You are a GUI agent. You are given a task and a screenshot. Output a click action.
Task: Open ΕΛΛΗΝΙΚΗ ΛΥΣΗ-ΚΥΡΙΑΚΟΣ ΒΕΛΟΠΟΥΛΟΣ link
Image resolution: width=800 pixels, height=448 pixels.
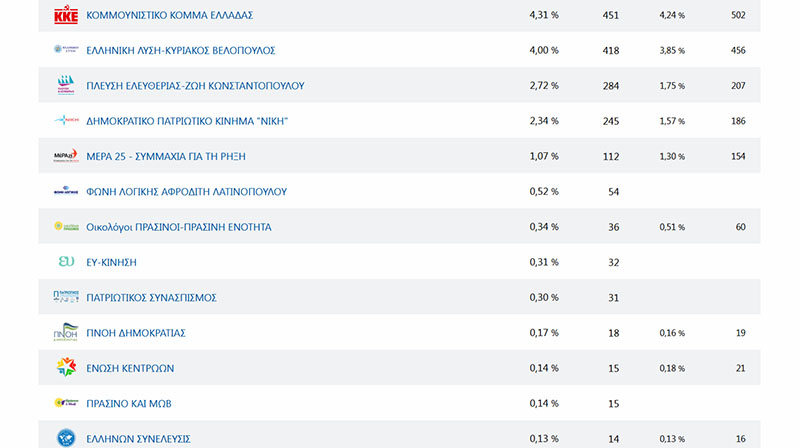coord(181,51)
